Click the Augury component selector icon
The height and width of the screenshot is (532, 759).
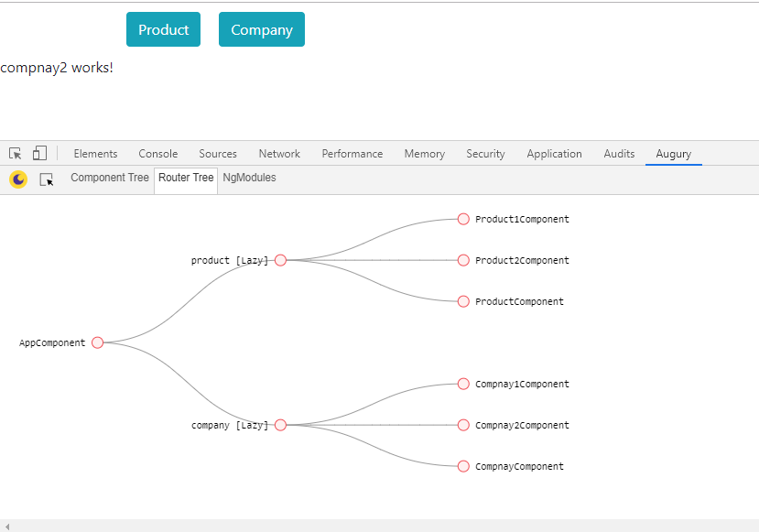click(x=47, y=179)
